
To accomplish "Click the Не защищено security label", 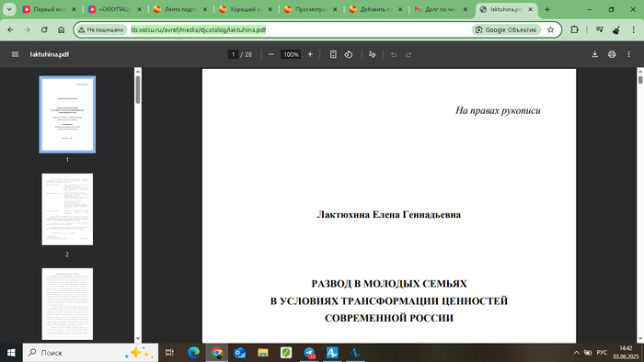I will [101, 29].
